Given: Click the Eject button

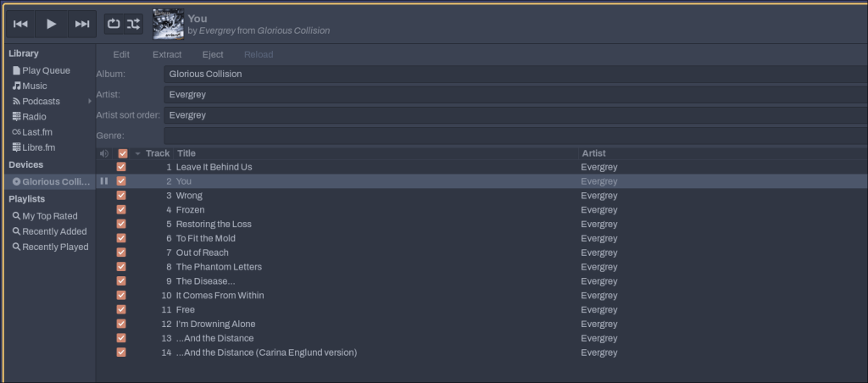Looking at the screenshot, I should point(213,54).
